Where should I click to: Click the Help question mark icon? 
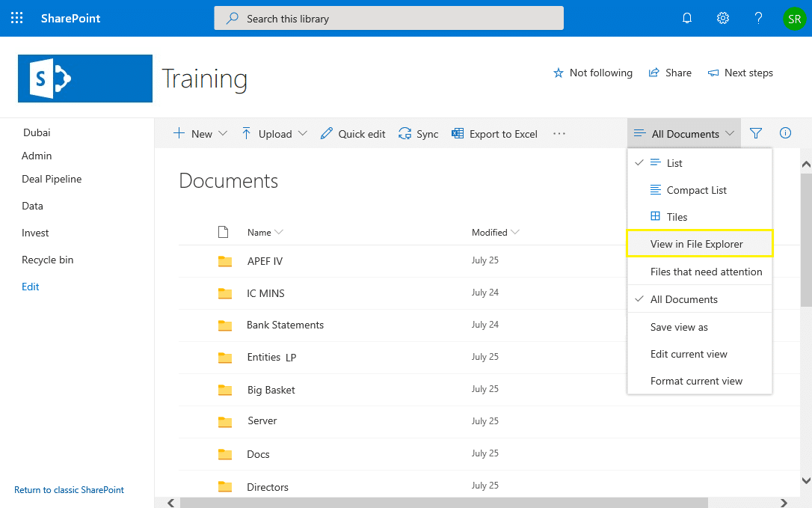pyautogui.click(x=758, y=18)
